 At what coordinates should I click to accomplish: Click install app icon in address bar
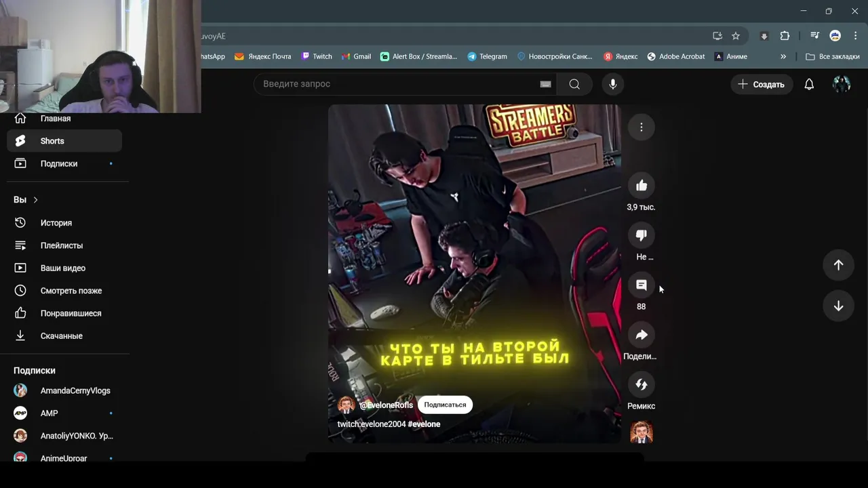coord(717,36)
